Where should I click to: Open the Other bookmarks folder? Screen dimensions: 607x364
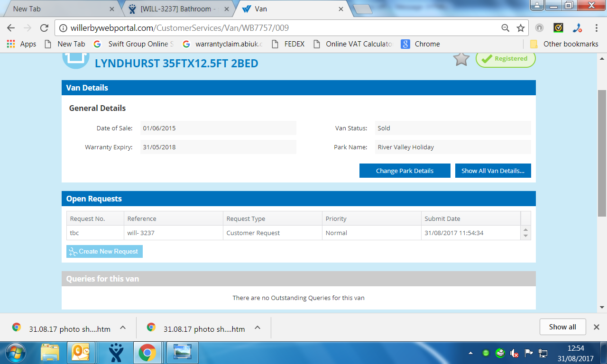564,44
